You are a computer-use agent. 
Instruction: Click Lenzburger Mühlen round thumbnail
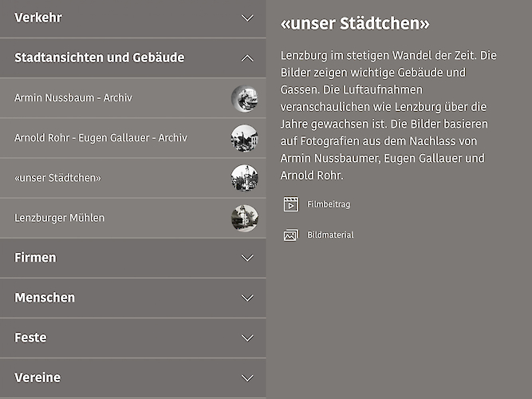click(x=244, y=218)
